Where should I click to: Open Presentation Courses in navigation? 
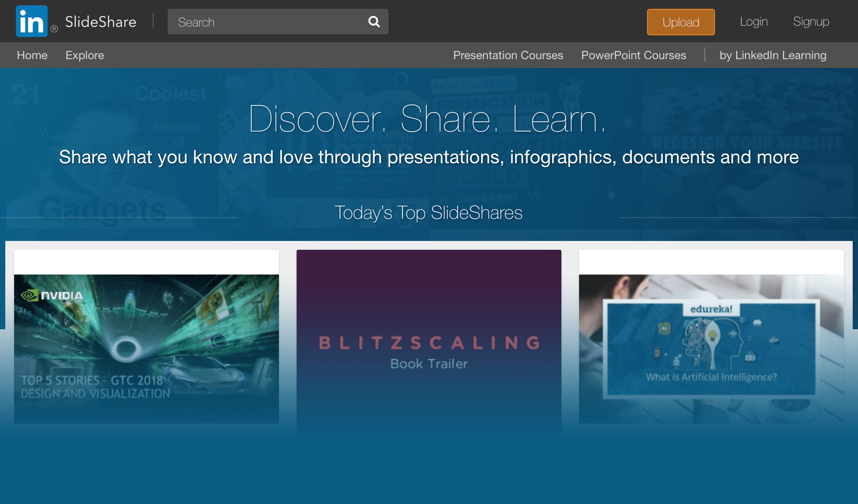click(x=508, y=55)
